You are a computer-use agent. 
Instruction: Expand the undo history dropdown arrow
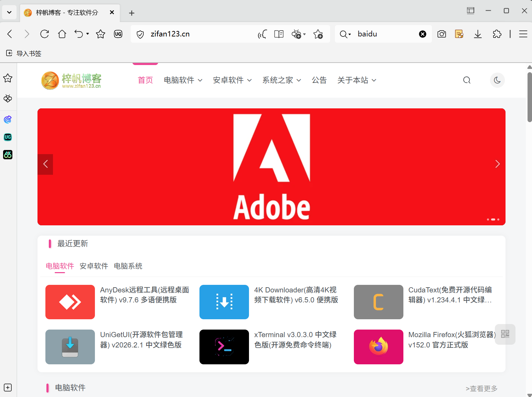[88, 34]
